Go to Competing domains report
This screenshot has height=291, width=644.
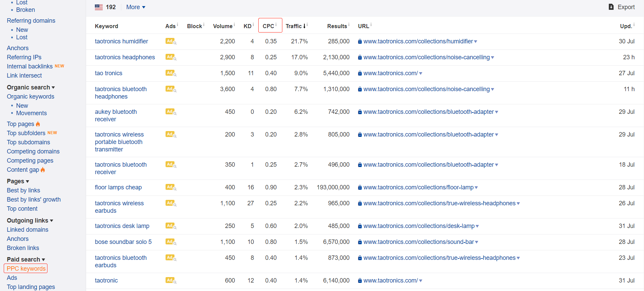(33, 151)
